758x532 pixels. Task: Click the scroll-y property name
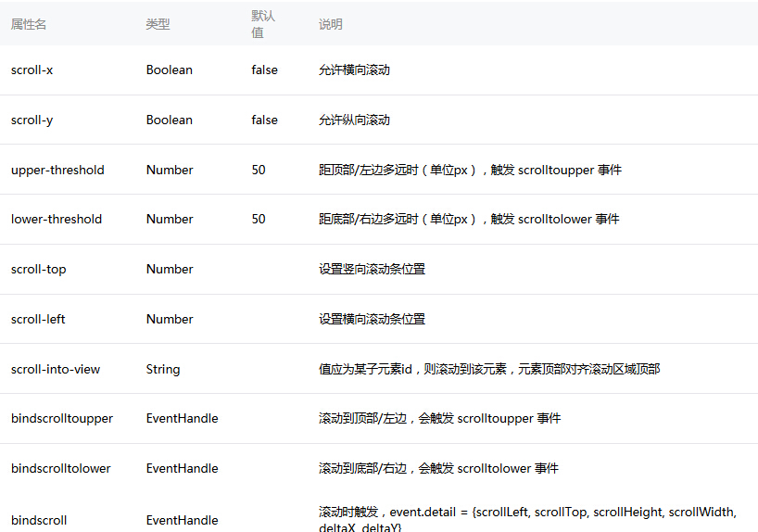click(x=32, y=120)
